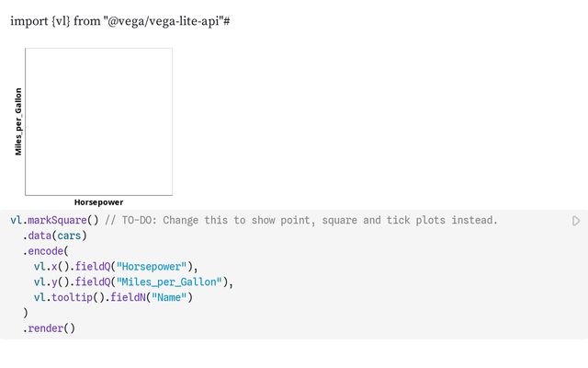
Task: Click the "Horsepower" string in the code
Action: click(152, 267)
